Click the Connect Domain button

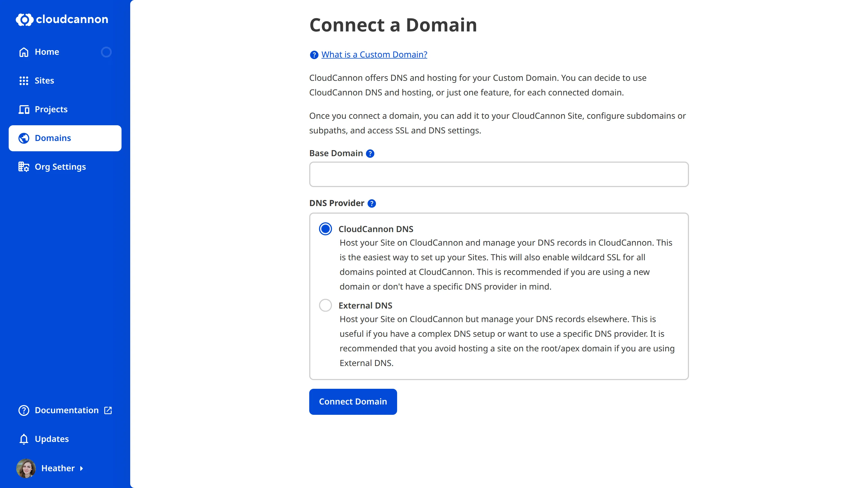353,402
